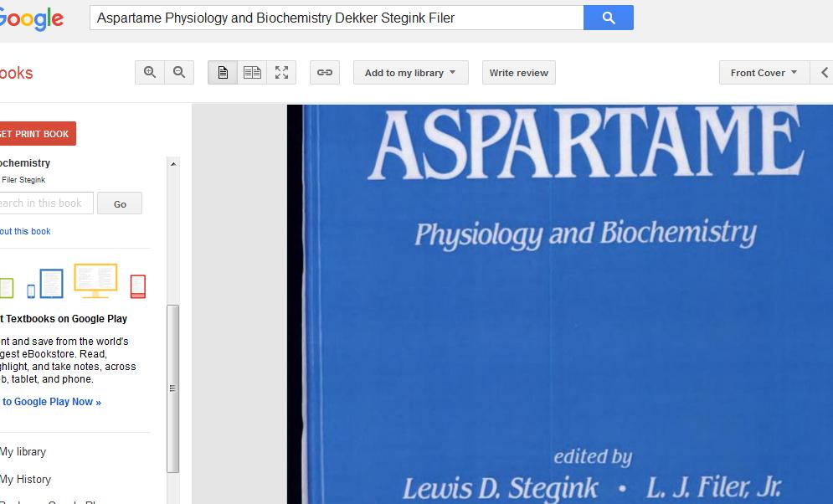833x504 pixels.
Task: Click the Textbooks on Google Play heading
Action: point(64,319)
